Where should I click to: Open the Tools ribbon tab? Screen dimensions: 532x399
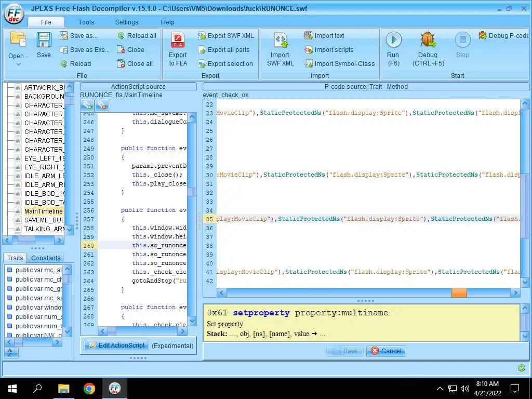pyautogui.click(x=86, y=22)
